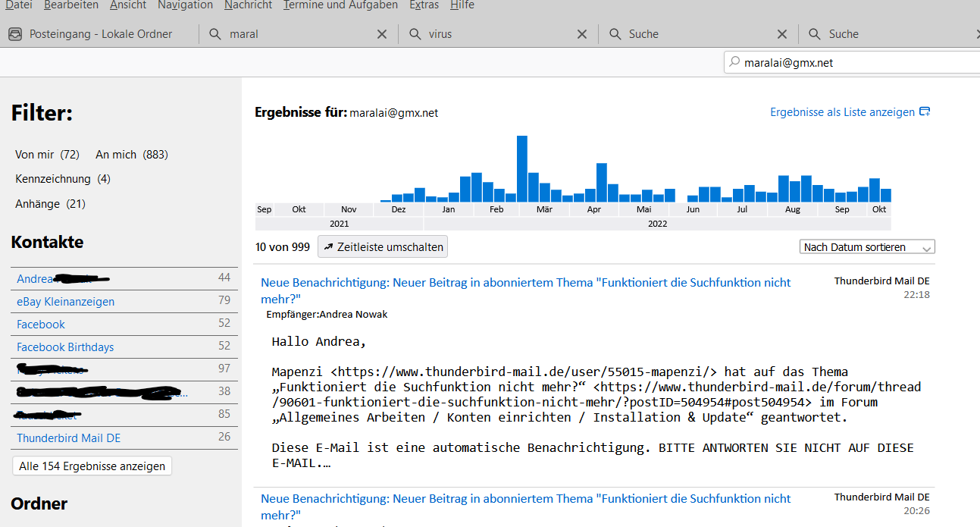Enable the "Anhänge" attachments filter
Screen dimensions: 980x527
click(x=50, y=204)
